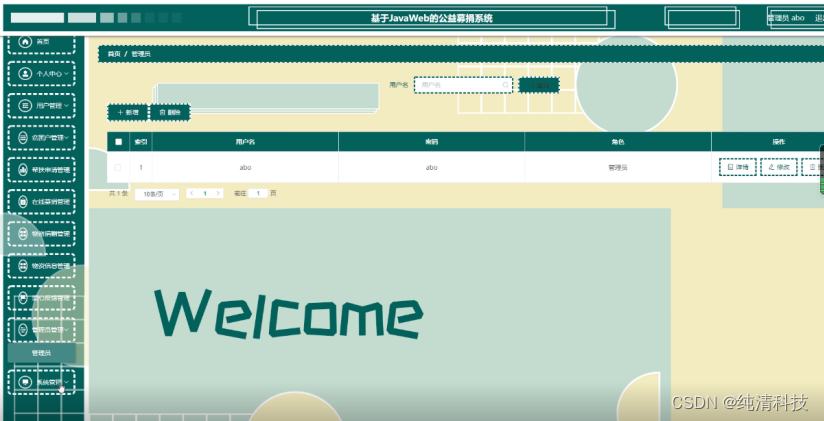This screenshot has height=421, width=824.
Task: Toggle the select-all checkbox in the table header
Action: tap(118, 142)
